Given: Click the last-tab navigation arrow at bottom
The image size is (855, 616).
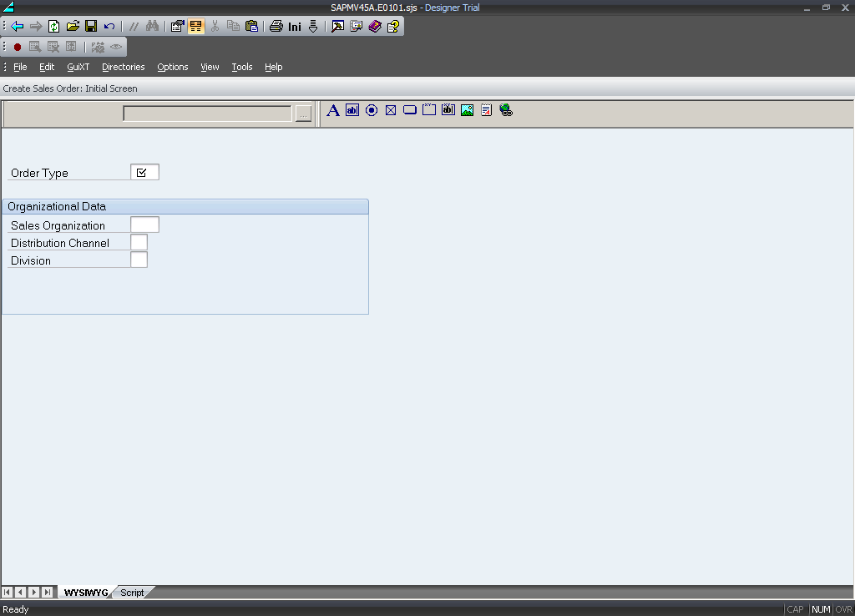Looking at the screenshot, I should pos(48,593).
